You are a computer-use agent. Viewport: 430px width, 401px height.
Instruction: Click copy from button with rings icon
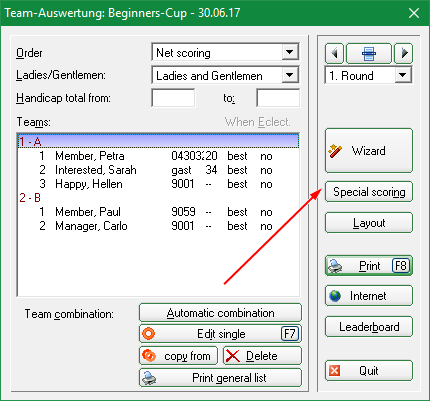click(x=178, y=356)
